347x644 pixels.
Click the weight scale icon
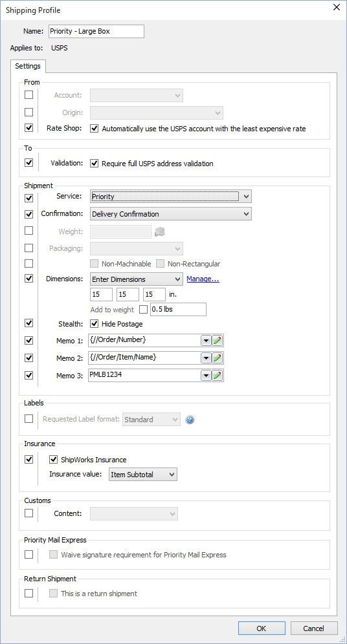(x=159, y=231)
